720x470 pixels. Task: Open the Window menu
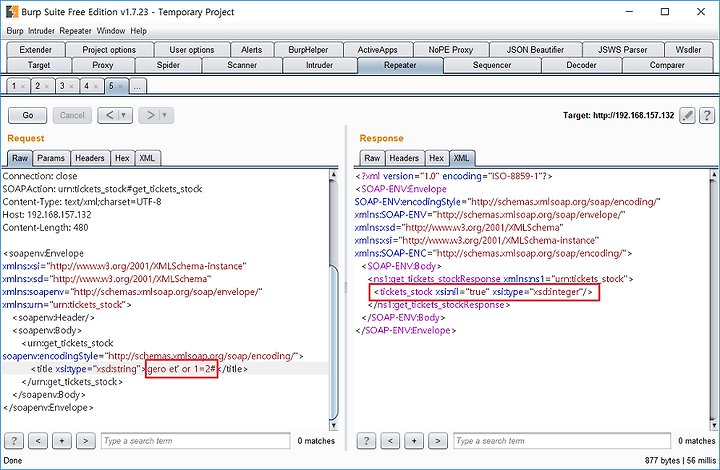(x=111, y=31)
